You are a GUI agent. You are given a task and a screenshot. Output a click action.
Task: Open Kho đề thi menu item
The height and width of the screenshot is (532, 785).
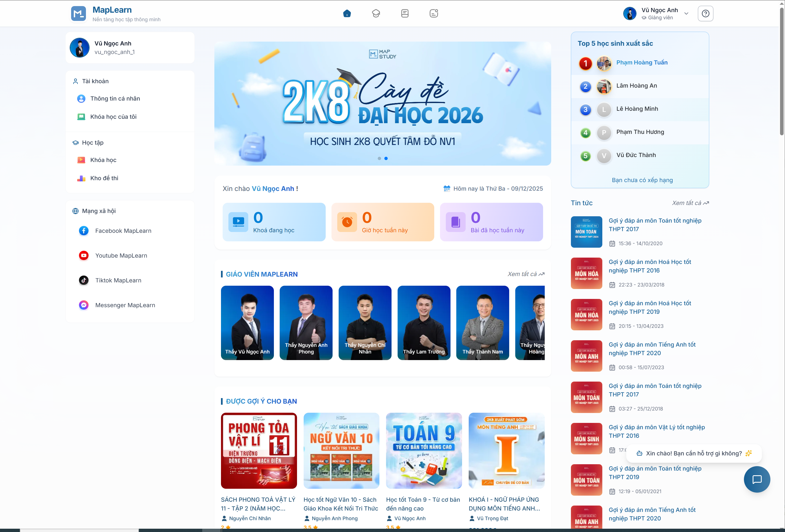[104, 178]
